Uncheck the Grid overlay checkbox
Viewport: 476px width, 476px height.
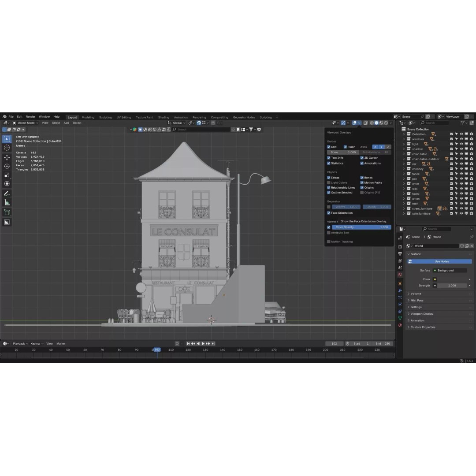pos(329,147)
